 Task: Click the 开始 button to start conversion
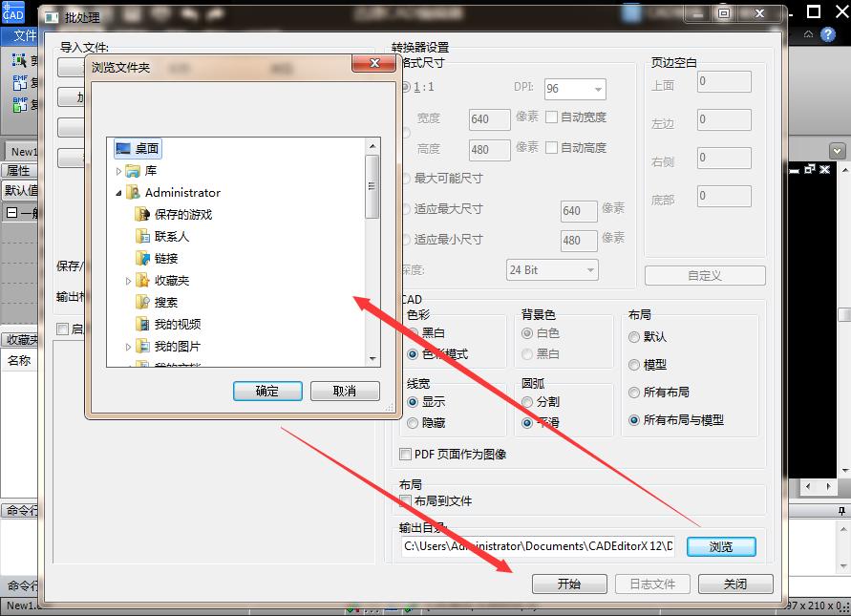tap(569, 584)
